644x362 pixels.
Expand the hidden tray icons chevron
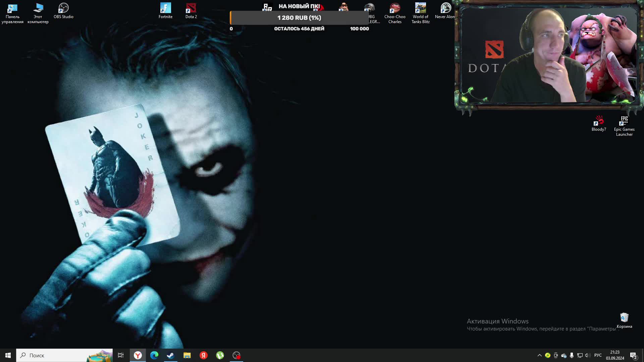(539, 355)
